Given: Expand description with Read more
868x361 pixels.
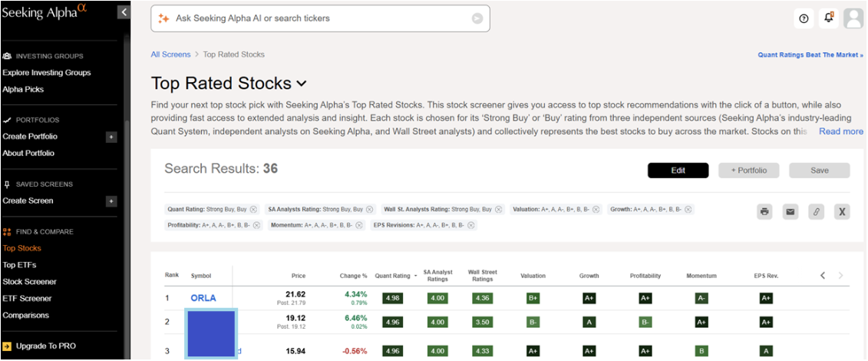Looking at the screenshot, I should (841, 131).
